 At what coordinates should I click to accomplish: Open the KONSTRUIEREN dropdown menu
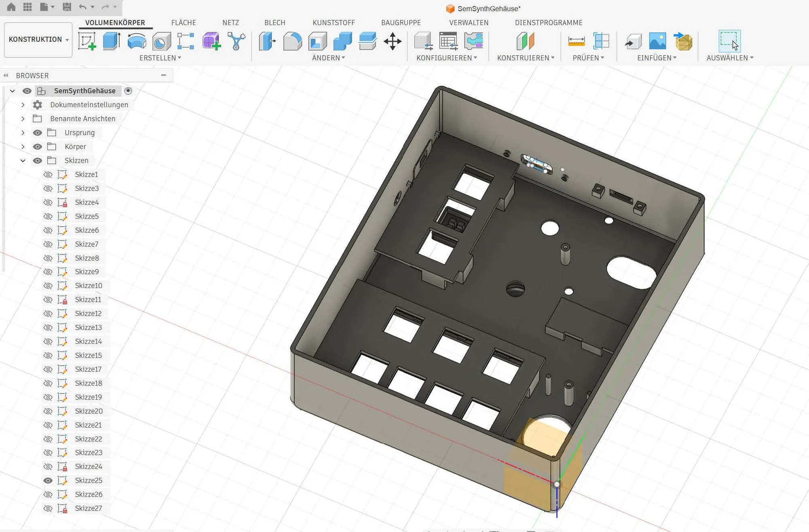(526, 58)
